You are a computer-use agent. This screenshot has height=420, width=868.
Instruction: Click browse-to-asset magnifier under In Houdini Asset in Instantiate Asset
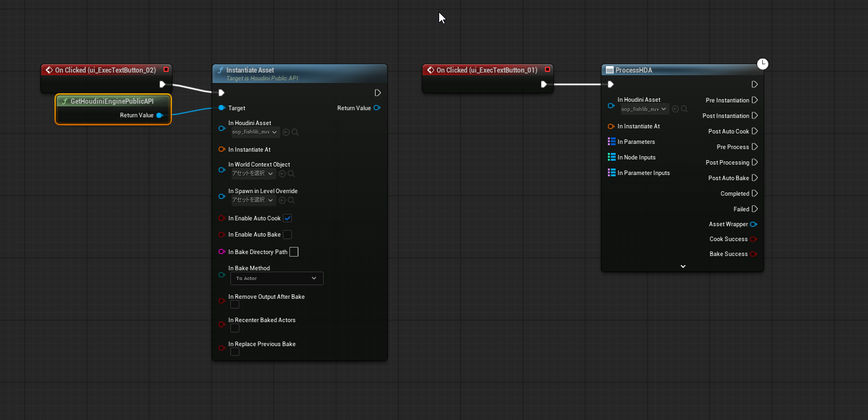295,132
